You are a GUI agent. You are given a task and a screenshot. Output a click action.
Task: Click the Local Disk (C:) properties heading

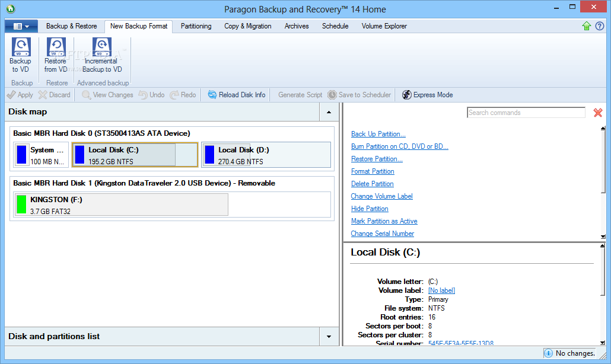[385, 253]
